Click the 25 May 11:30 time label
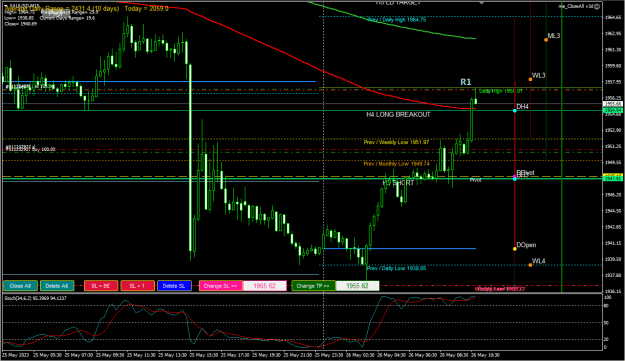This screenshot has height=361, width=625. (x=142, y=355)
